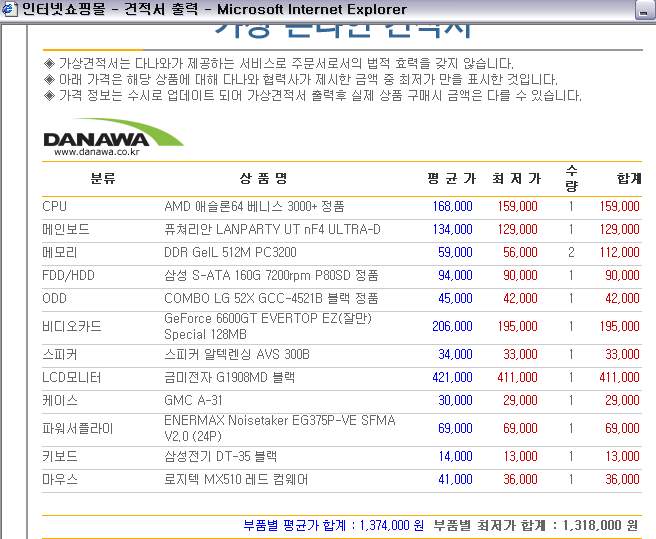656x539 pixels.
Task: Click the monitor average price 421,000
Action: tap(452, 377)
